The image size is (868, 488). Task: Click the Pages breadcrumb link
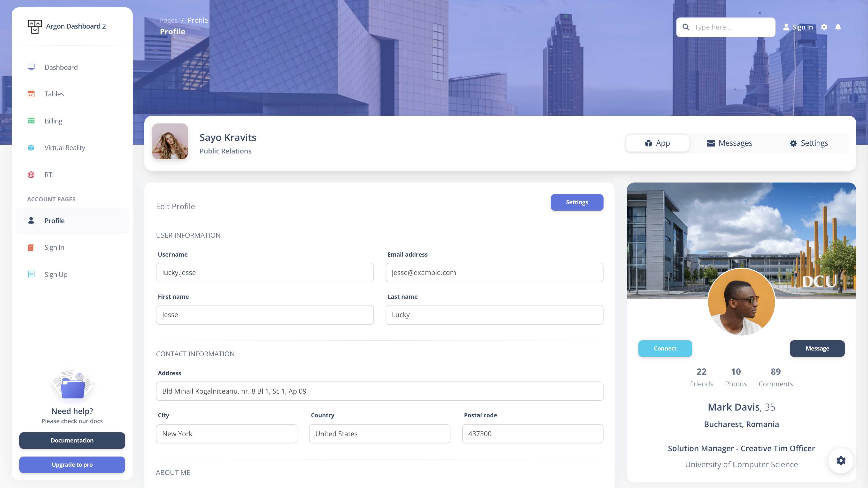(169, 20)
